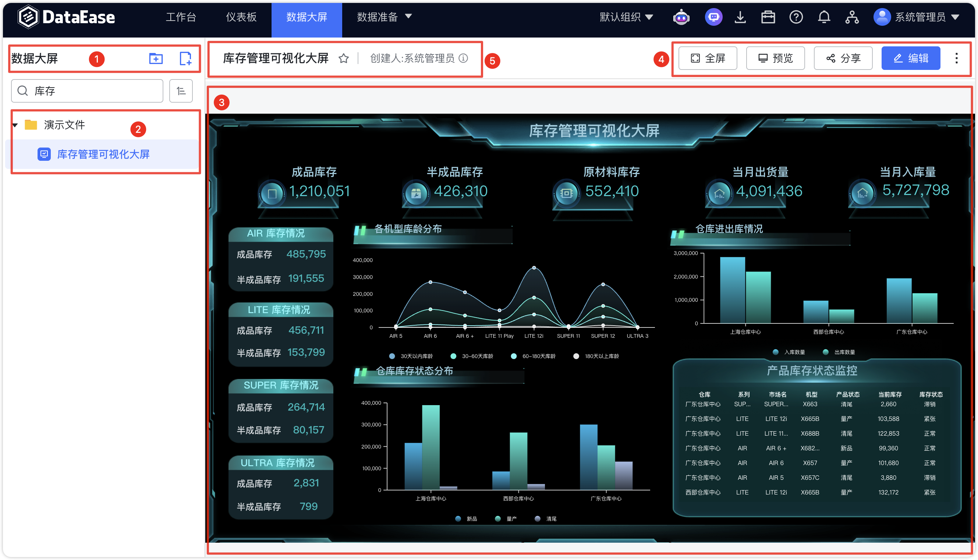Open the AI assistant robot icon

click(x=681, y=17)
